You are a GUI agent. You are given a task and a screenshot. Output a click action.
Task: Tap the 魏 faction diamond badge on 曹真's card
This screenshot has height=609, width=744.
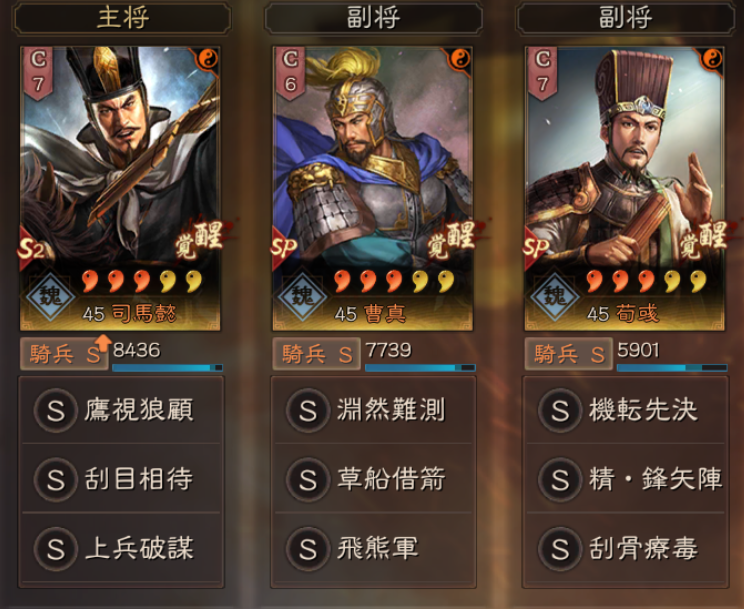pos(302,297)
